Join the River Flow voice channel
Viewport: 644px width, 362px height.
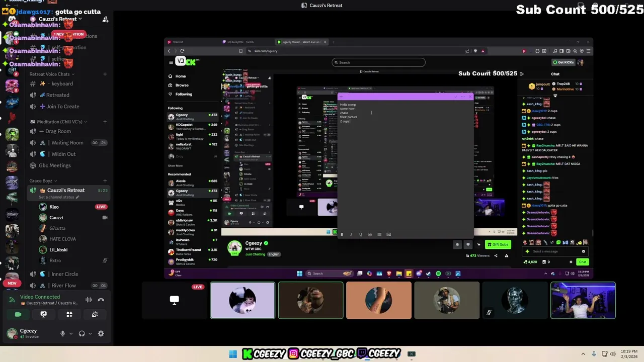[68, 286]
